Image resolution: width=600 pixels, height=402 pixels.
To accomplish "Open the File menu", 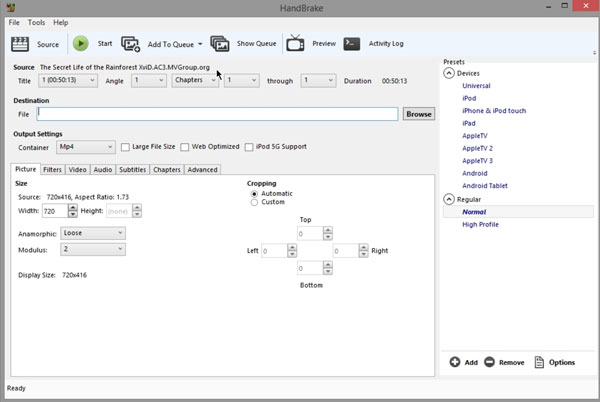I will tap(14, 23).
